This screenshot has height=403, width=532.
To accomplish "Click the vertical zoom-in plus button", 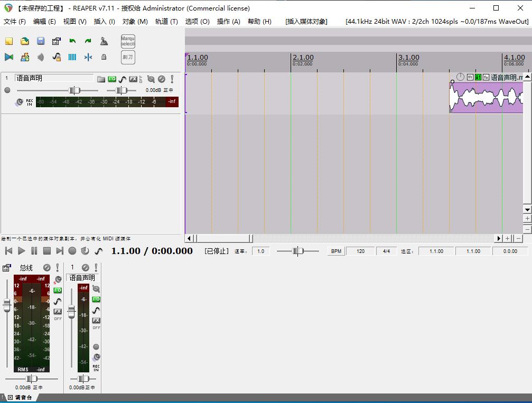I will 527,219.
